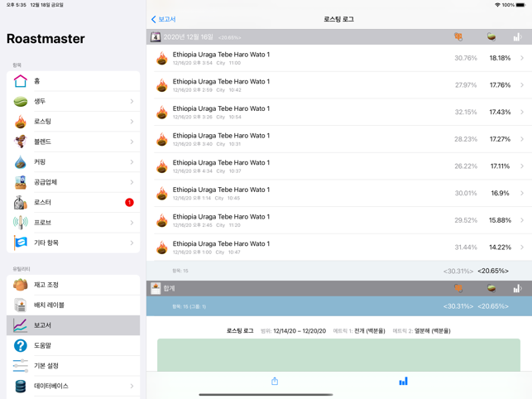Open roast entry with 15.88% loss
The image size is (532, 399).
[x=339, y=220]
